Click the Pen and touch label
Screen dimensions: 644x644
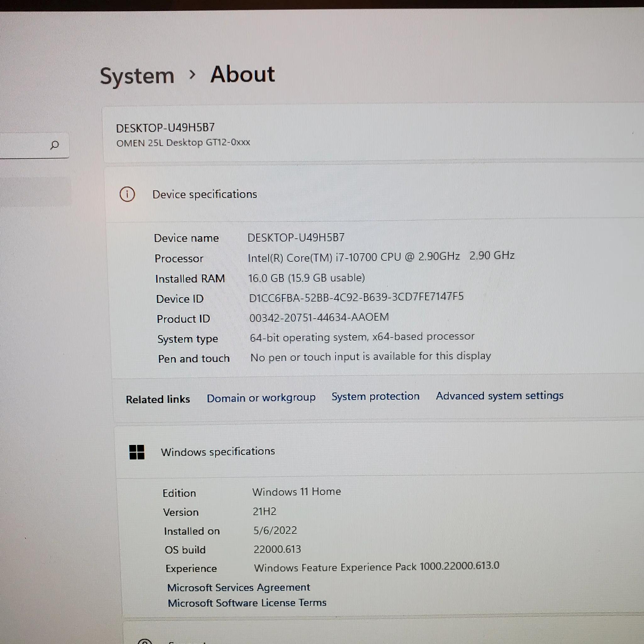(194, 359)
